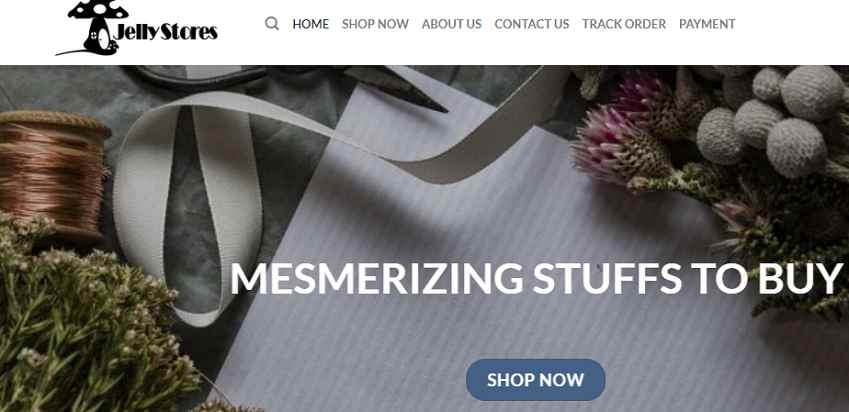
Task: Open the TRACK ORDER page
Action: (624, 24)
